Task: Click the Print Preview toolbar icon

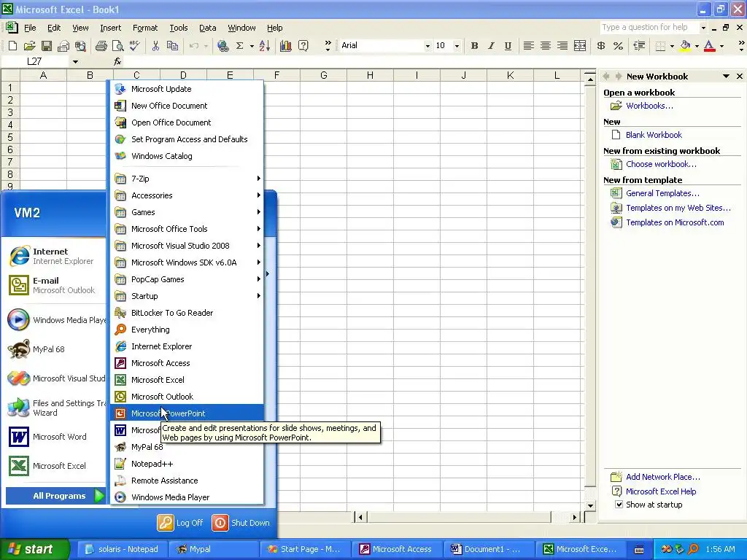Action: (117, 46)
